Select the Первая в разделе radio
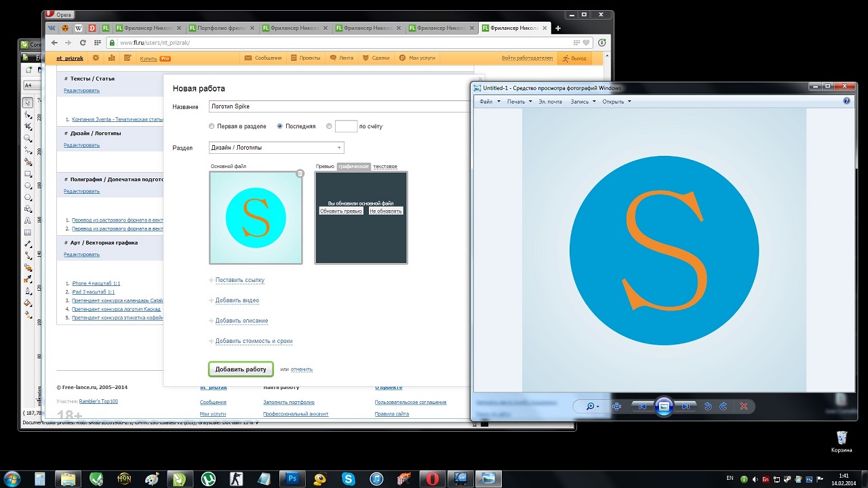Image resolution: width=868 pixels, height=488 pixels. (212, 126)
